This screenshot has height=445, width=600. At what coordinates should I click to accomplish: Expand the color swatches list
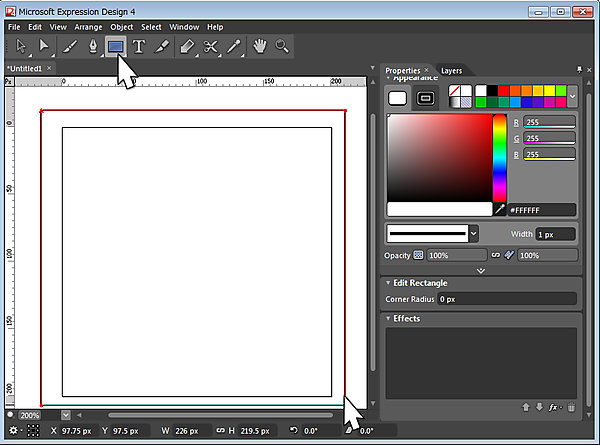tap(572, 96)
